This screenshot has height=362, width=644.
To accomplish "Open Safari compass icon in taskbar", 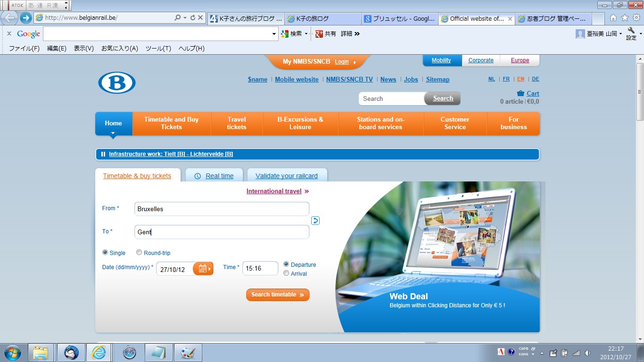I will [x=130, y=353].
